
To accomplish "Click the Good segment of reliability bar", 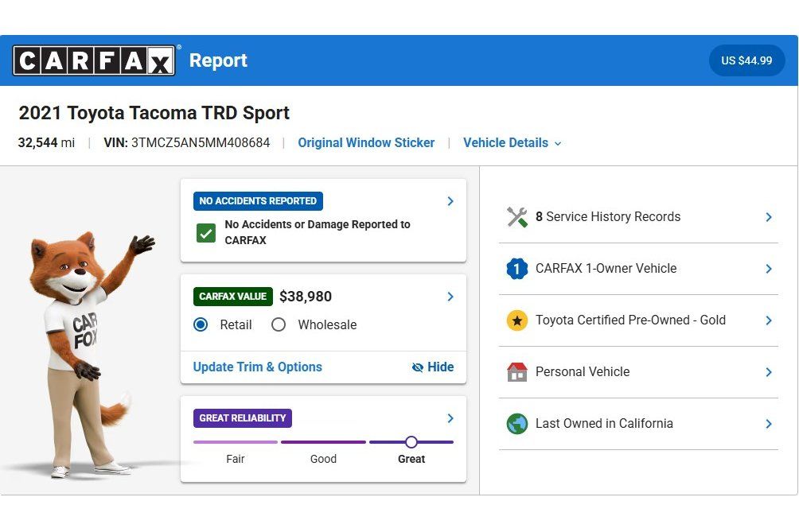I will (x=323, y=442).
